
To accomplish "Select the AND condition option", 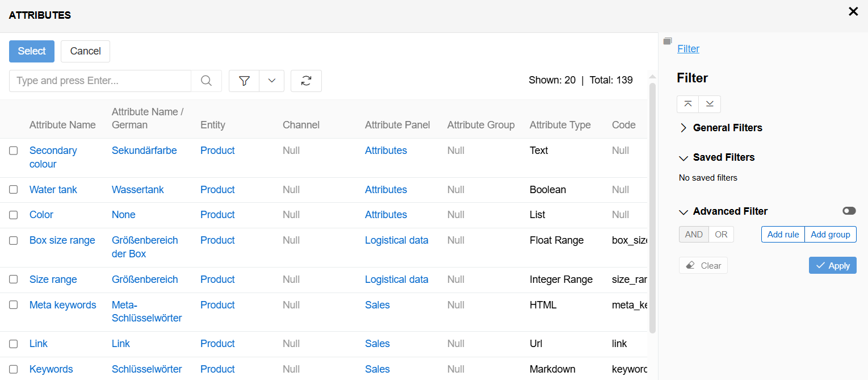I will click(x=694, y=235).
